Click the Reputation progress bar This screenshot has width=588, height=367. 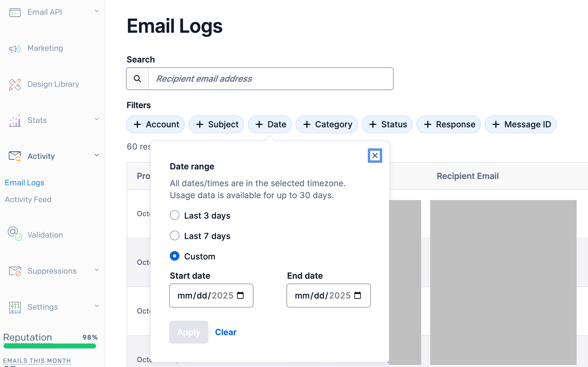(x=50, y=346)
